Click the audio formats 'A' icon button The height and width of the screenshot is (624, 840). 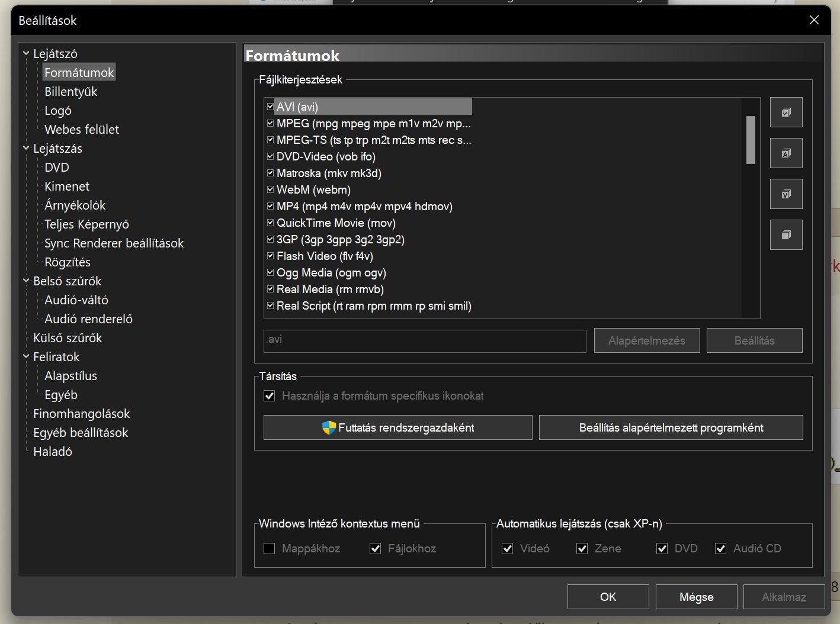(x=786, y=153)
